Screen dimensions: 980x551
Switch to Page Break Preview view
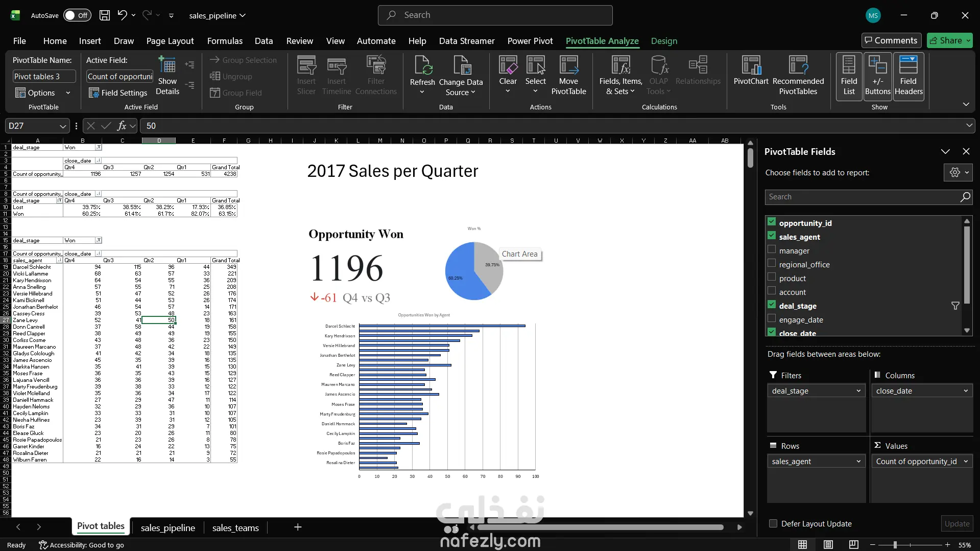click(x=853, y=545)
